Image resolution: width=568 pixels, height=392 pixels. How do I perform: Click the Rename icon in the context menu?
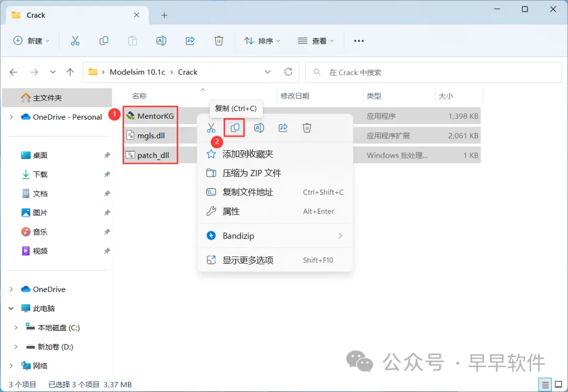click(x=259, y=128)
